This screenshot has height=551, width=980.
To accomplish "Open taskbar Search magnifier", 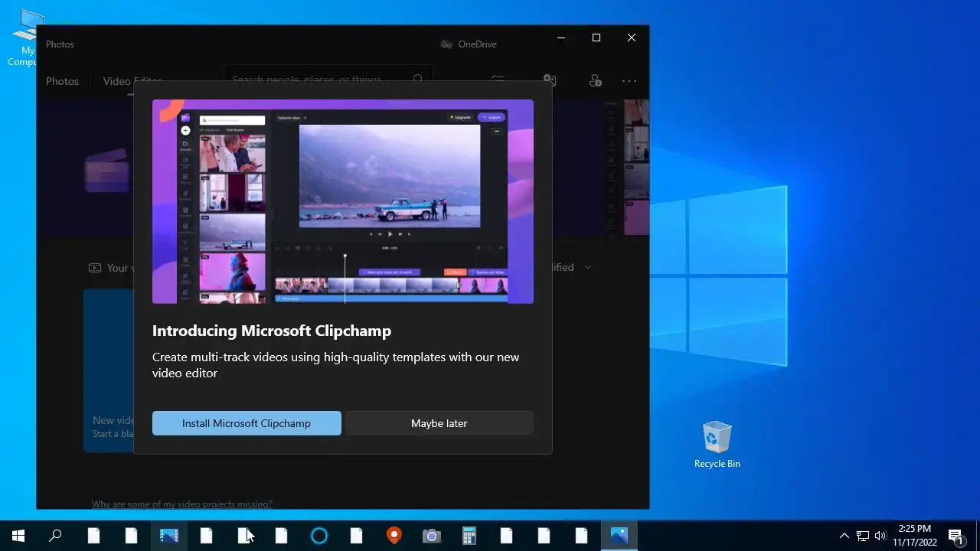I will point(55,536).
